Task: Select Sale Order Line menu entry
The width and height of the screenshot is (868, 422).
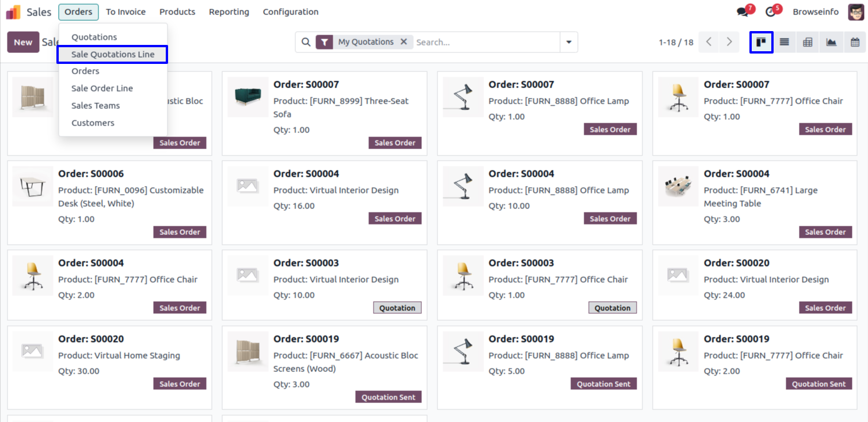Action: coord(102,88)
